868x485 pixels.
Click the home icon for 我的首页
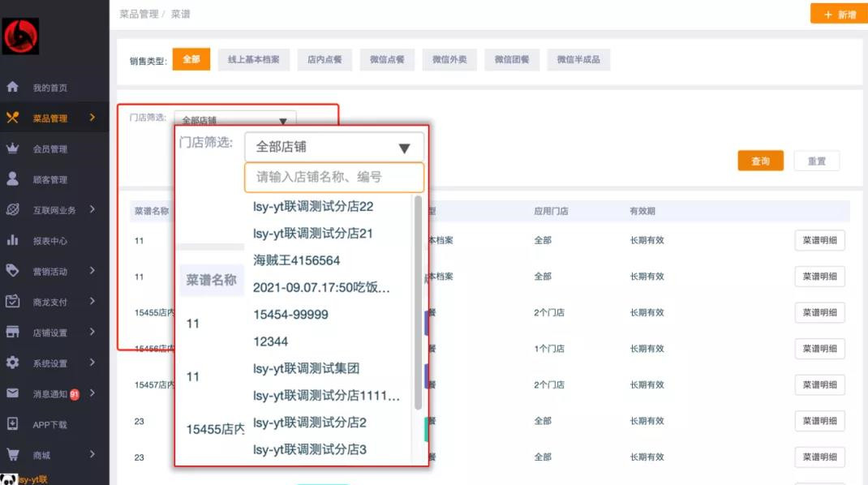tap(12, 87)
